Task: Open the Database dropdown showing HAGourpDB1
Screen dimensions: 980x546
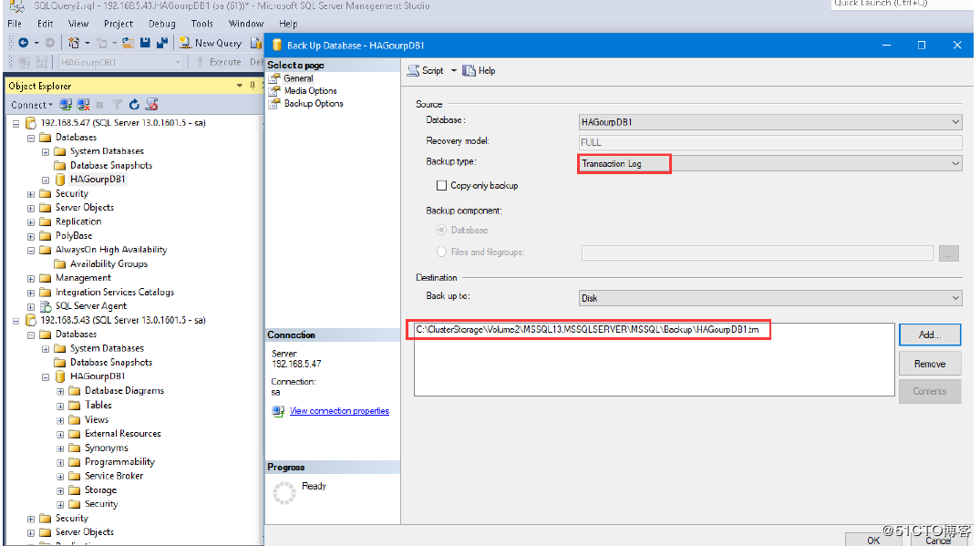Action: click(x=770, y=122)
